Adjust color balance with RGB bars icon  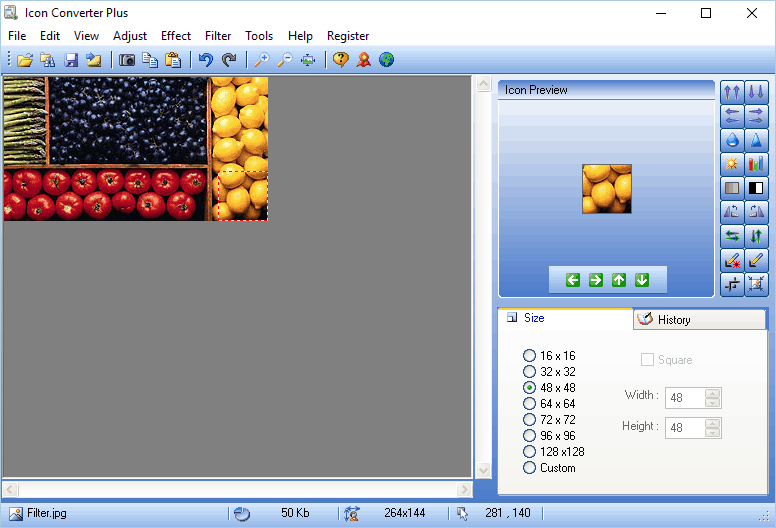756,164
